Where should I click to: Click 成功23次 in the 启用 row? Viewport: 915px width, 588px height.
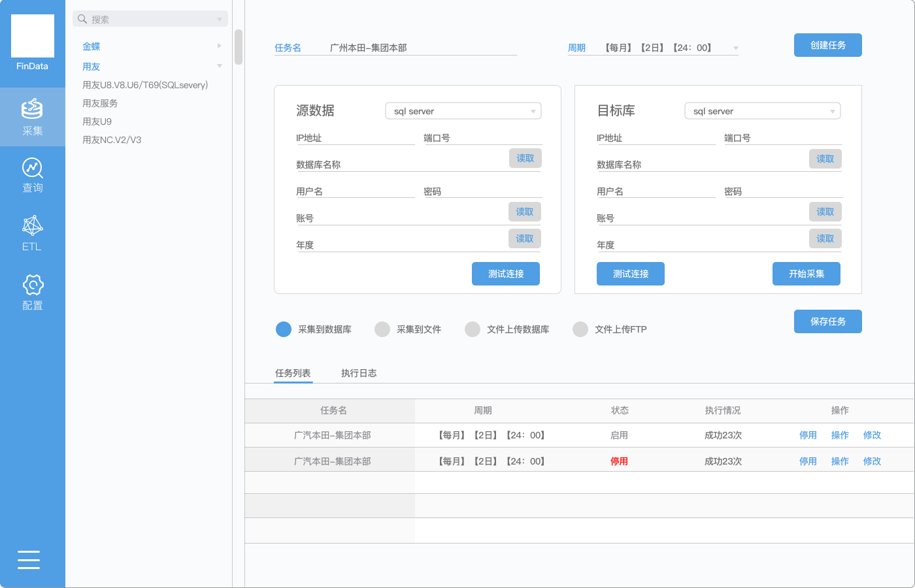click(723, 435)
